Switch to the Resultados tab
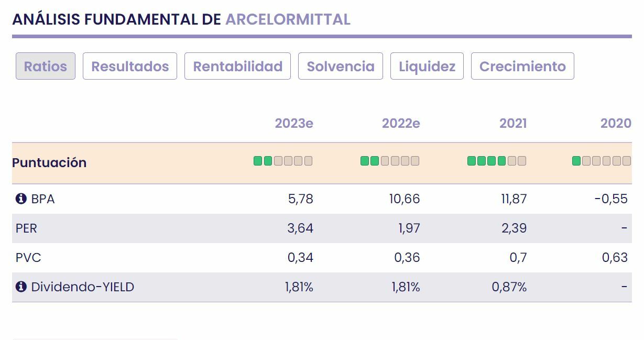This screenshot has height=340, width=644. click(x=130, y=67)
